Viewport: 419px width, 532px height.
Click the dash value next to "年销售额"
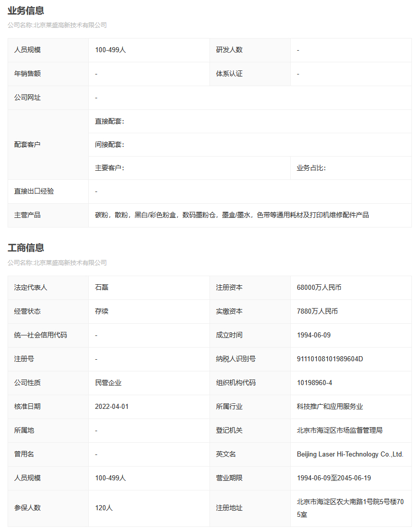pos(96,74)
